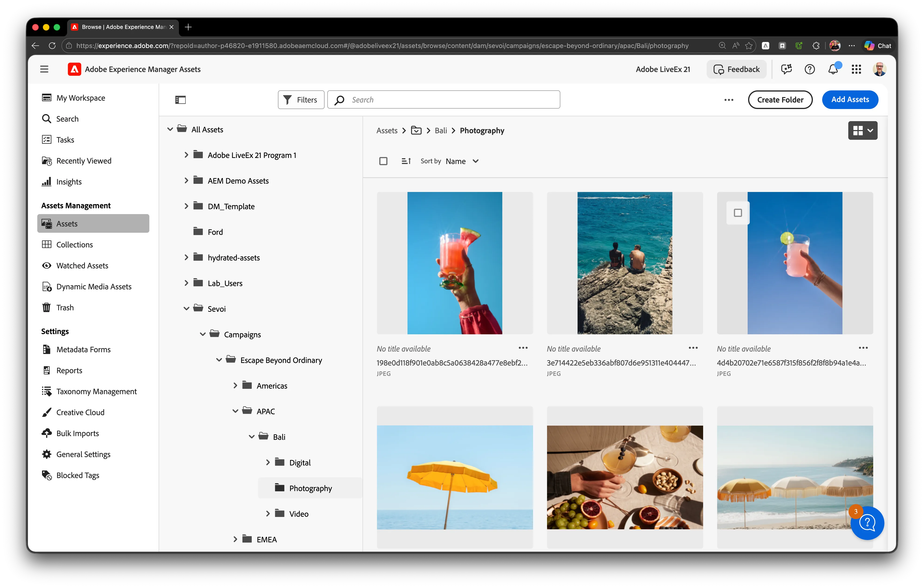
Task: Collapse the Sevoi folder
Action: click(186, 309)
